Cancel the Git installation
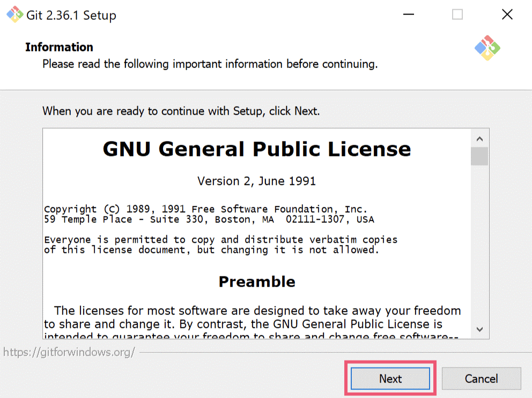 (x=481, y=379)
